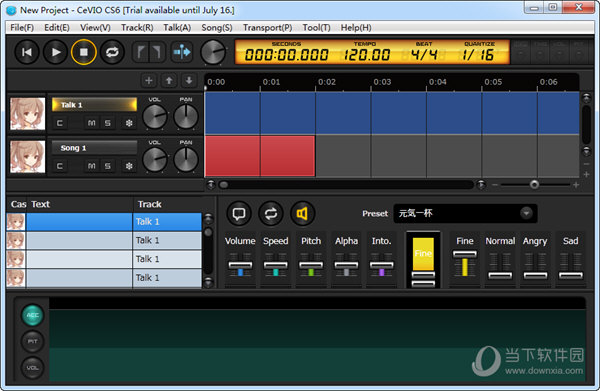Open the Tool(T) menu
This screenshot has height=391, width=600.
coord(316,28)
